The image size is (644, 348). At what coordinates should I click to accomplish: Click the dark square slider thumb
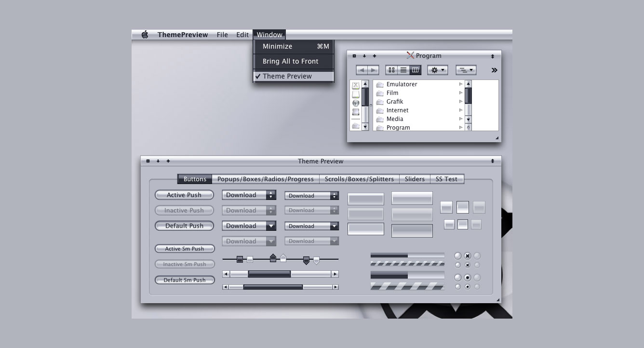pos(240,259)
